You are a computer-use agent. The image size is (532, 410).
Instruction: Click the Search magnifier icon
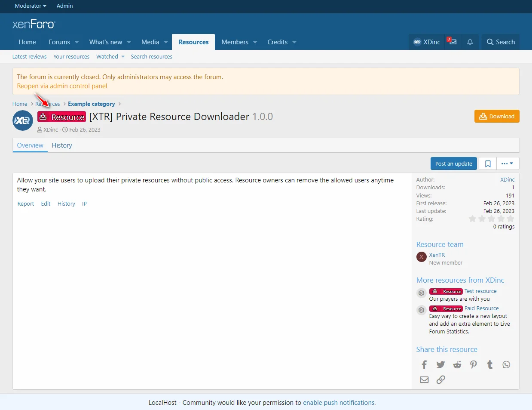(500, 42)
